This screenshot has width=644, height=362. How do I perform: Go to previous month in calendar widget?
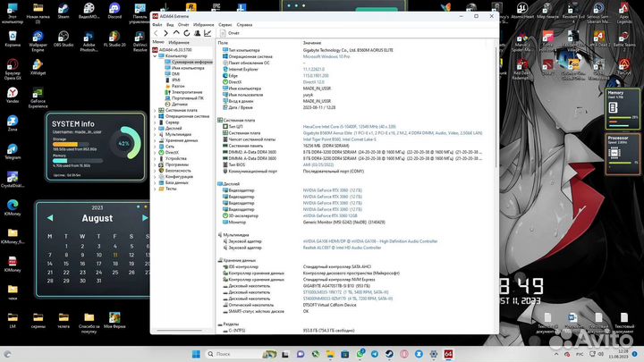(x=50, y=218)
